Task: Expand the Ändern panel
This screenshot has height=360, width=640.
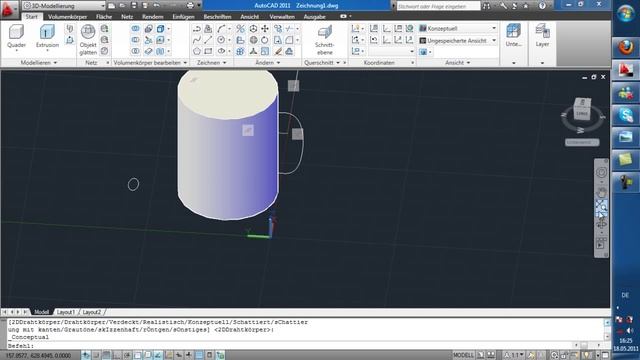Action: coord(268,62)
